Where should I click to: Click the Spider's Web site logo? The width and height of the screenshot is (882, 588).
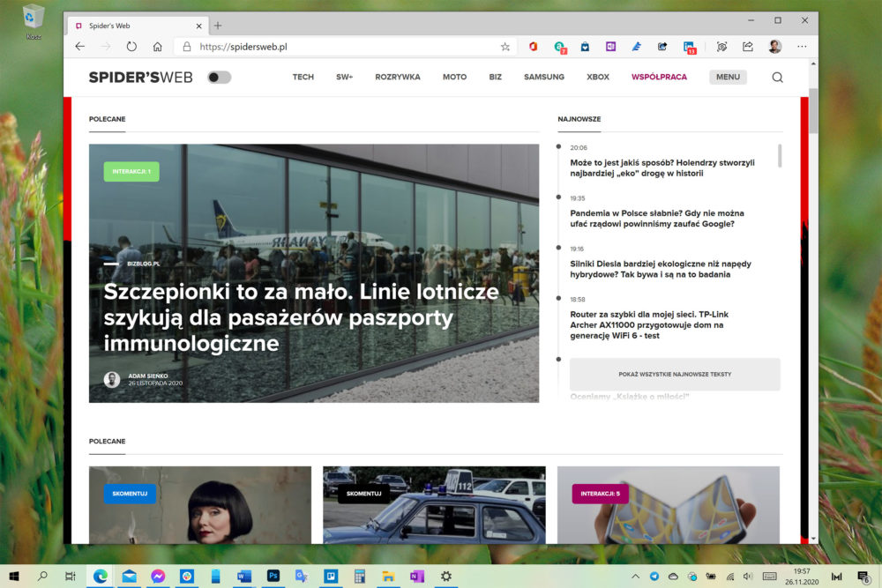click(x=140, y=77)
